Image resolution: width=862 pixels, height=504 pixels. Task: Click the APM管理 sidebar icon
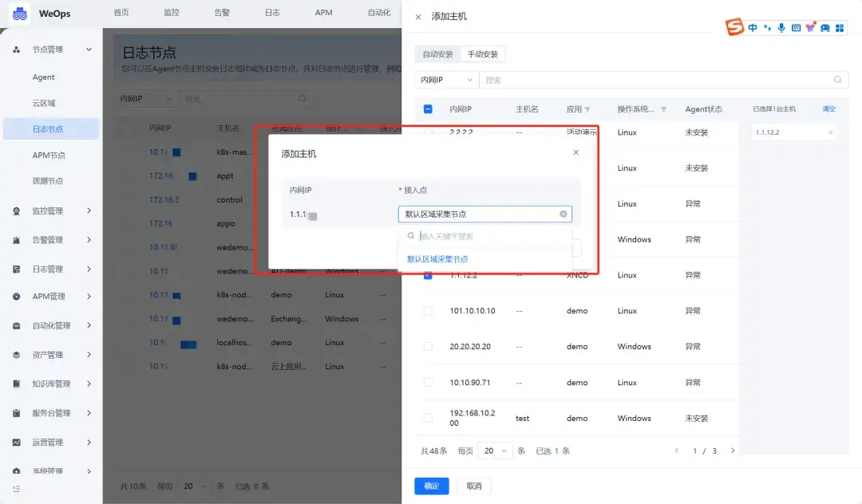click(x=17, y=297)
